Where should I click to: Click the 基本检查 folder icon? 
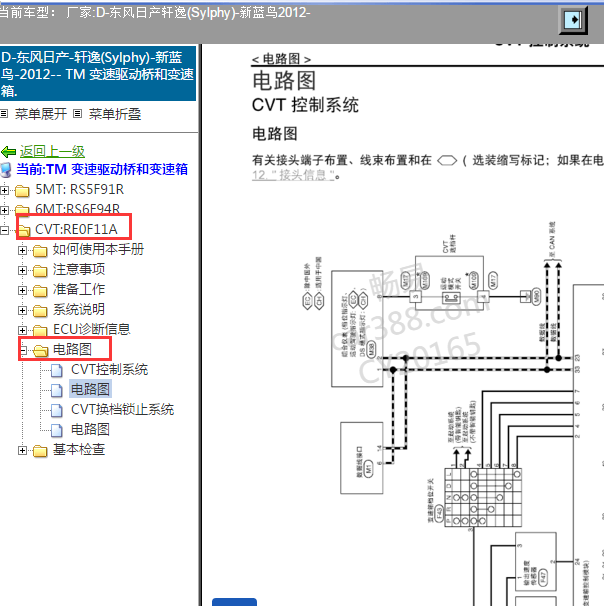pyautogui.click(x=40, y=451)
